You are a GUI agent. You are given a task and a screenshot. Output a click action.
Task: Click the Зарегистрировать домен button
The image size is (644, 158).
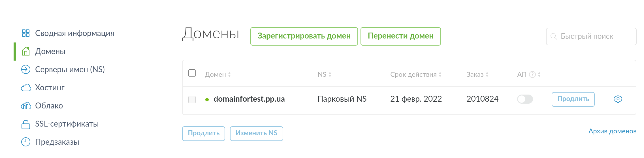point(304,36)
